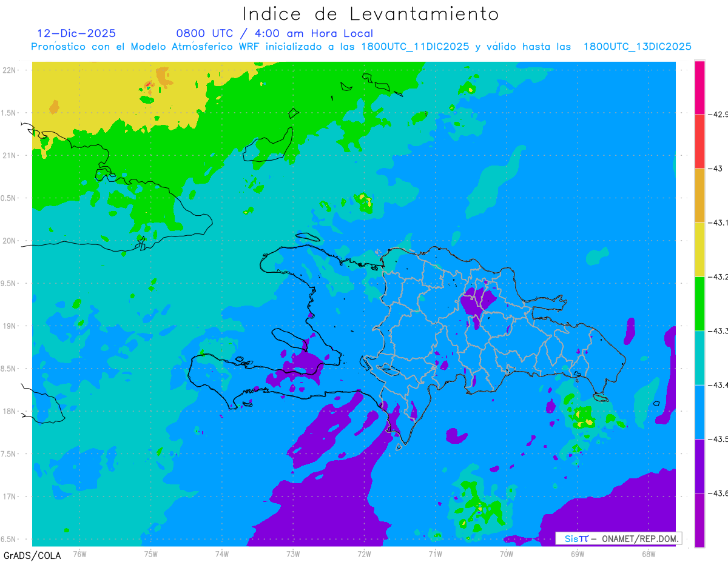Pick the teal colorbar swatch
The image size is (728, 562).
699,358
